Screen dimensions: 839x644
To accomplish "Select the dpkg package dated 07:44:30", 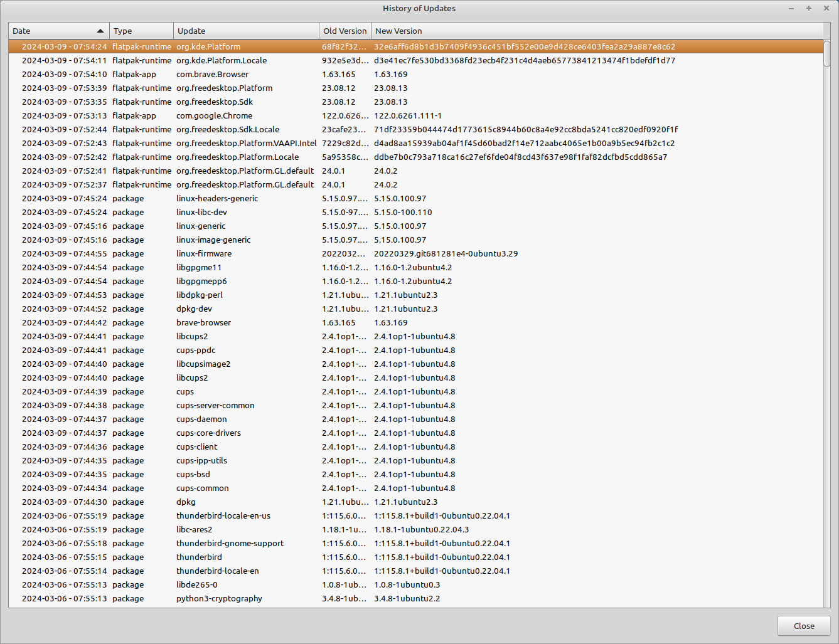I will point(415,502).
